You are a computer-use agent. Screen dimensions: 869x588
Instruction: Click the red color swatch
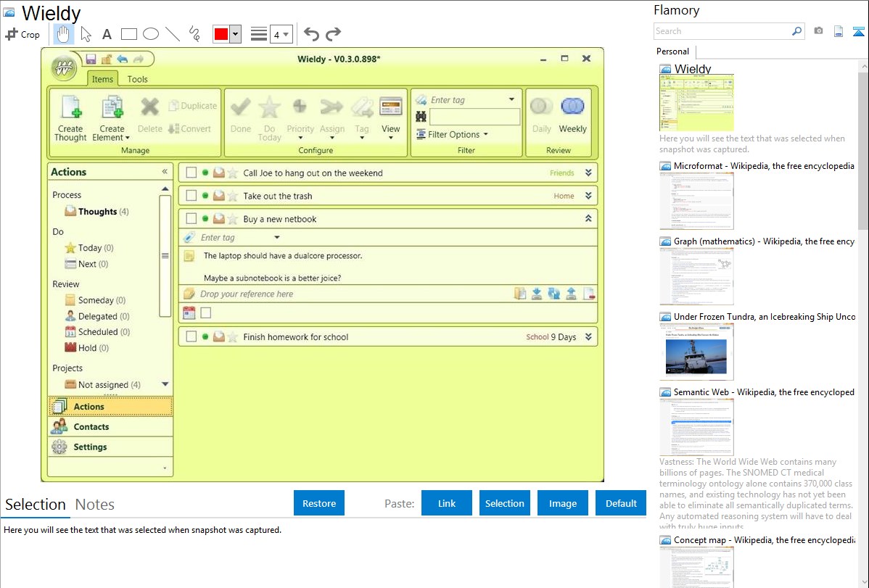tap(221, 34)
